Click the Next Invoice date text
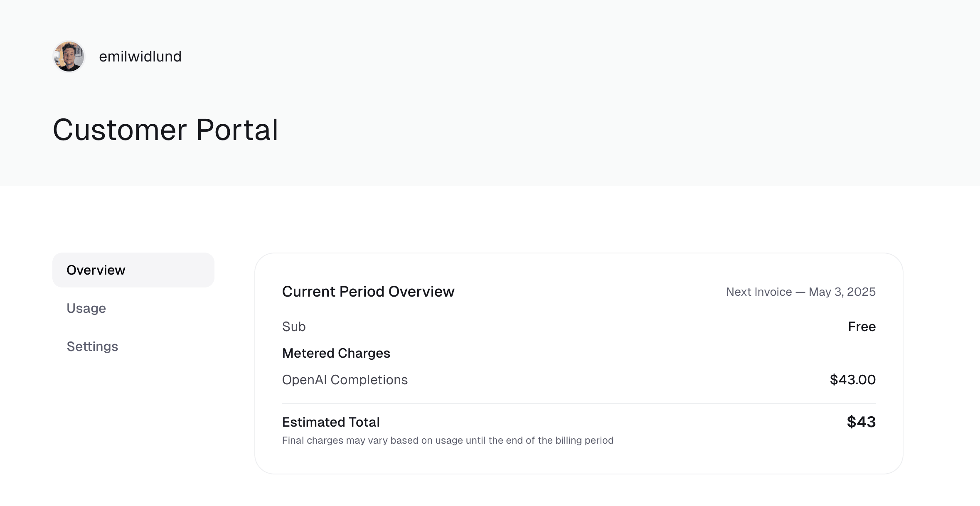The height and width of the screenshot is (506, 980). point(800,292)
